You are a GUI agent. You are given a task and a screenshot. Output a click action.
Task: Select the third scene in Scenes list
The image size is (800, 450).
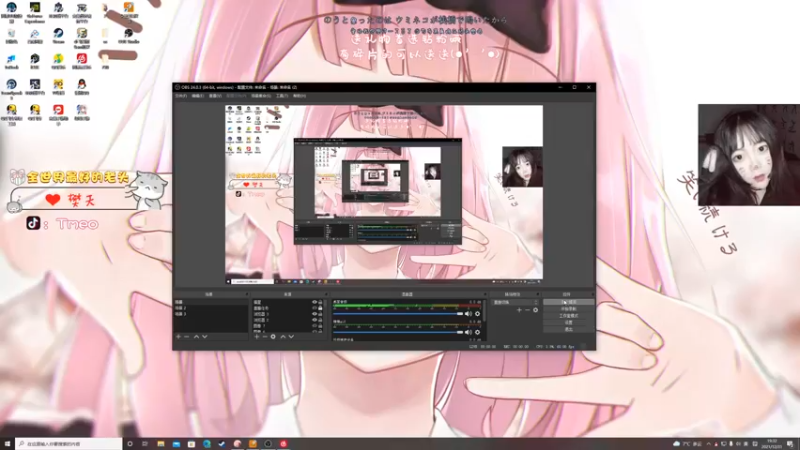point(211,314)
